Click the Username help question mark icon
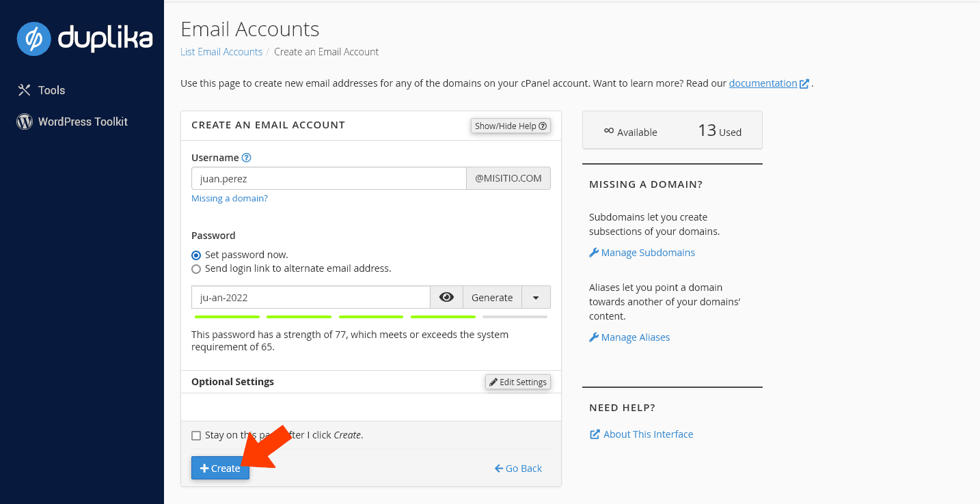Image resolution: width=980 pixels, height=504 pixels. coord(247,158)
